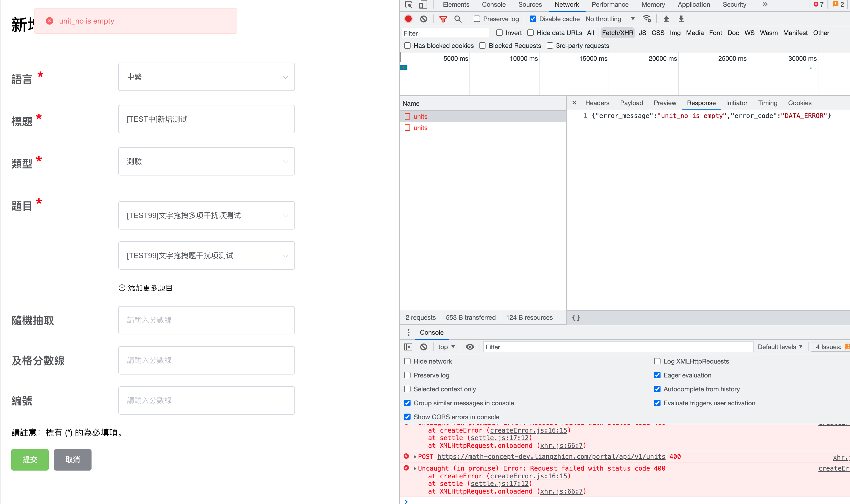Viewport: 850px width, 504px height.
Task: Open the 2 issues badge
Action: 839,5
